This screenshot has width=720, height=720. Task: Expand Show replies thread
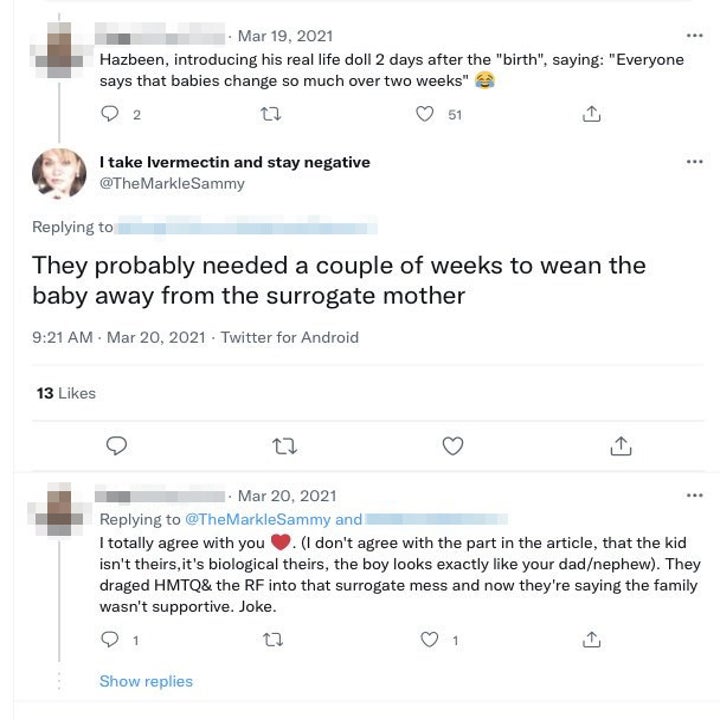[x=146, y=681]
